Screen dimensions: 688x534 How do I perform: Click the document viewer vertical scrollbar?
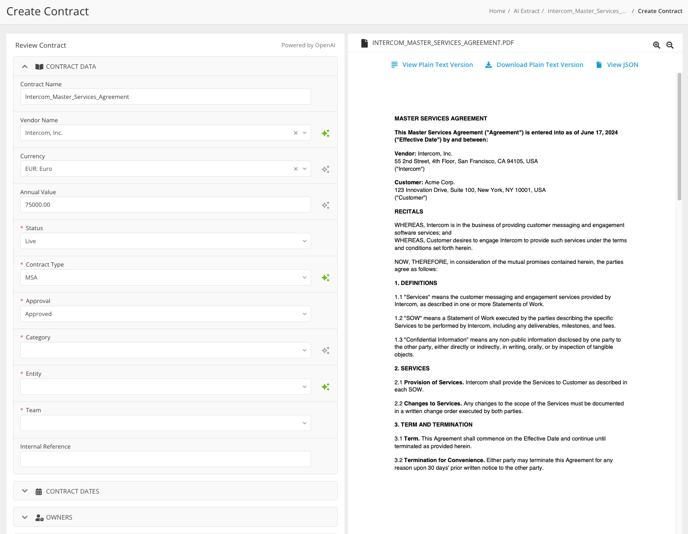pos(679,136)
